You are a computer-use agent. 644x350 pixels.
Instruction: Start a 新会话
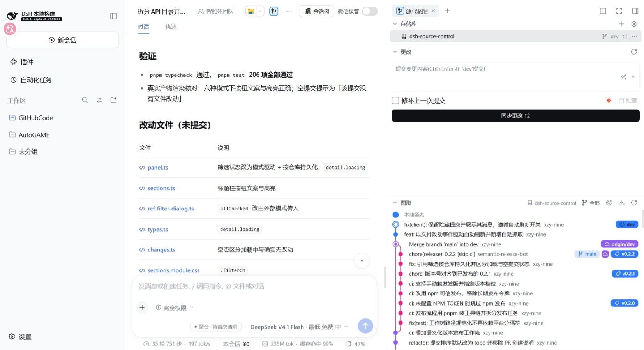[x=62, y=40]
